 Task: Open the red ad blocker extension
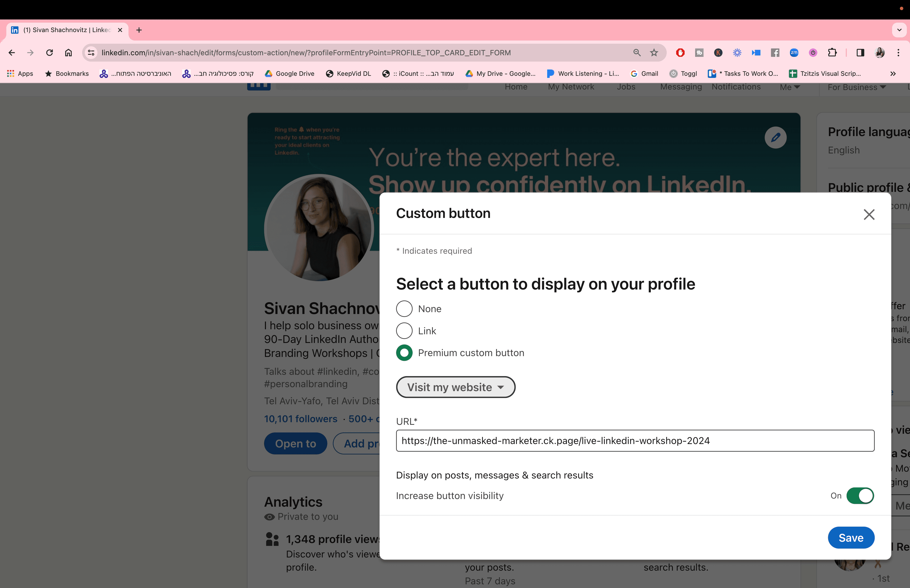(x=680, y=53)
